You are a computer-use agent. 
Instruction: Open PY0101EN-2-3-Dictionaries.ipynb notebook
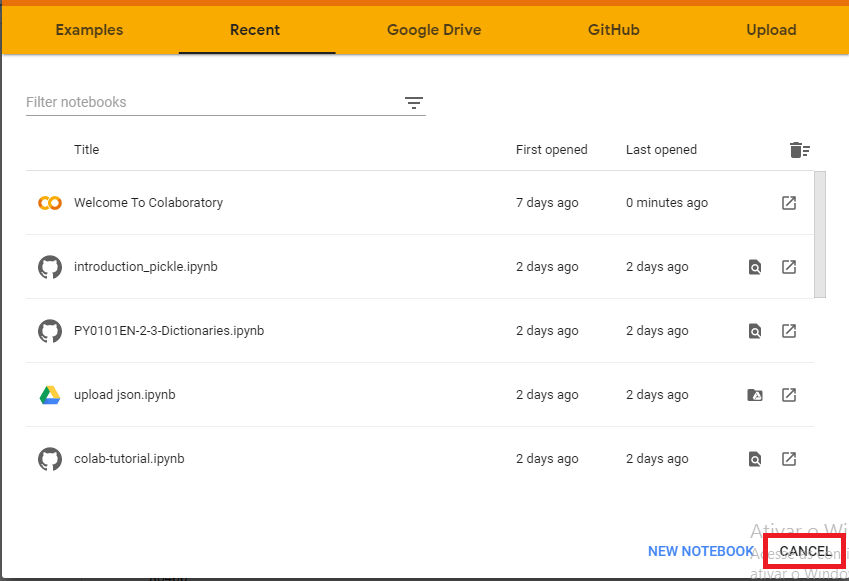point(169,331)
